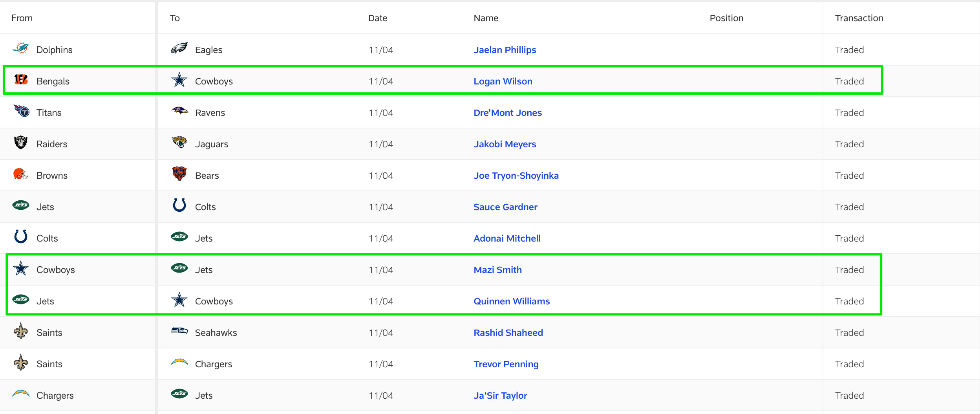
Task: Click the Eagles logo in Jaelan Phillips row
Action: [x=179, y=48]
